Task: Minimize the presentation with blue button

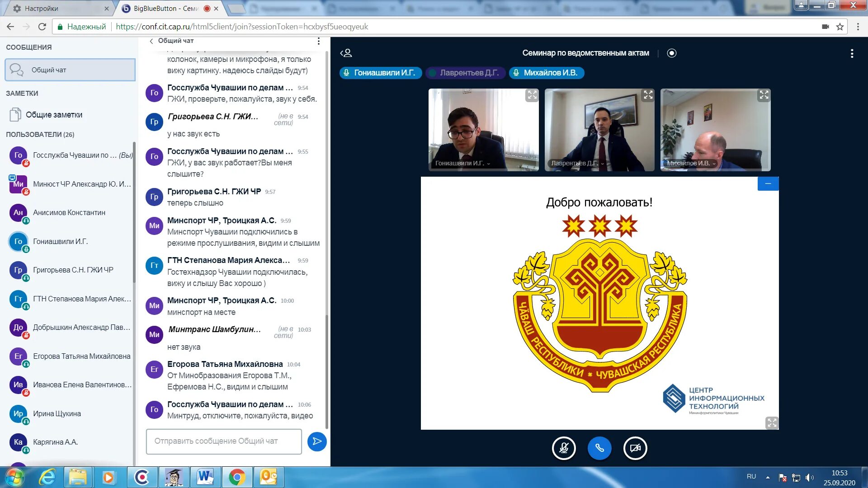Action: [x=768, y=183]
